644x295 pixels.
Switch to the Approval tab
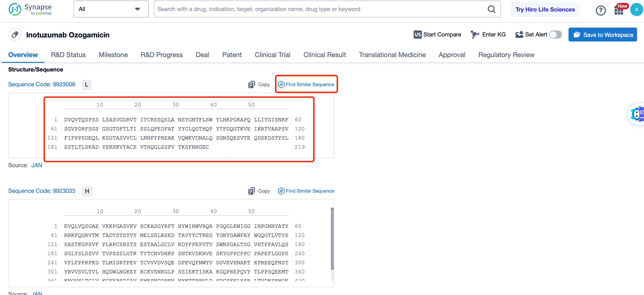pos(452,55)
